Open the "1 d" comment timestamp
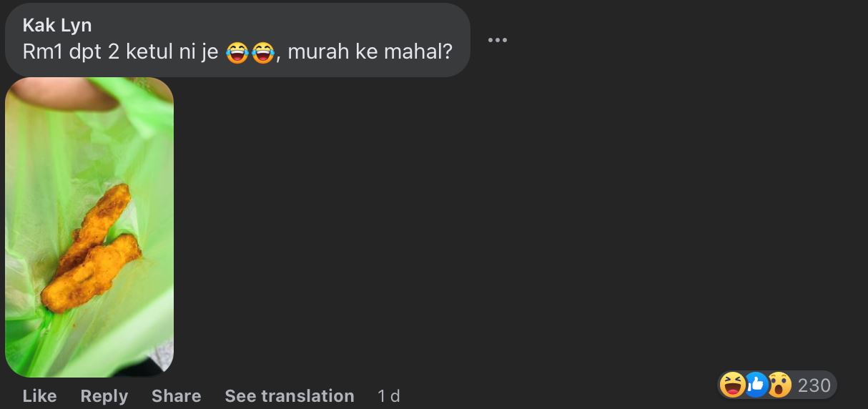Image resolution: width=868 pixels, height=409 pixels. tap(388, 395)
